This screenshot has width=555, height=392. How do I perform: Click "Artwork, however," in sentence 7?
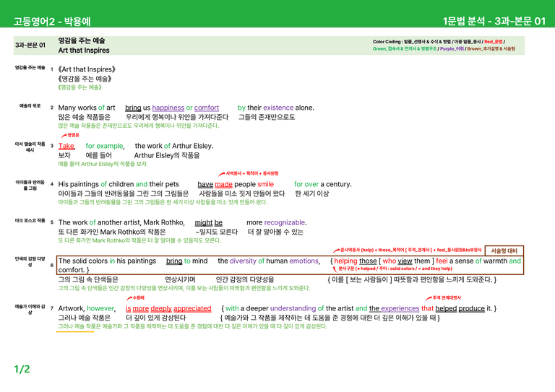point(87,308)
